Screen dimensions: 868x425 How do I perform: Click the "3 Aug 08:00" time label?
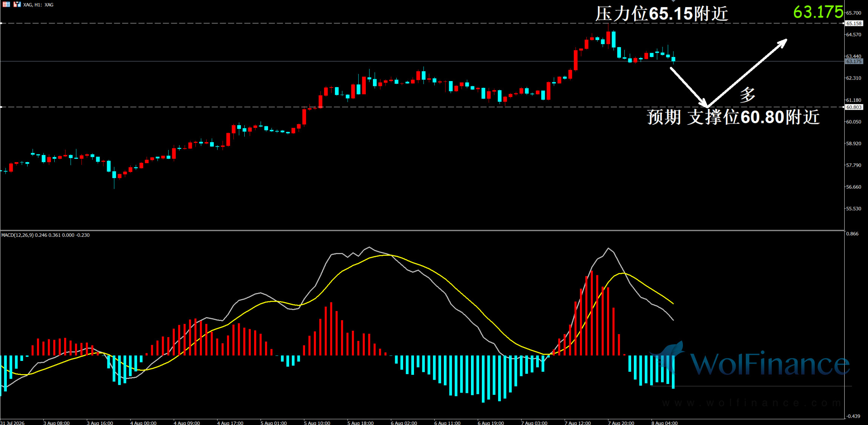coord(57,423)
